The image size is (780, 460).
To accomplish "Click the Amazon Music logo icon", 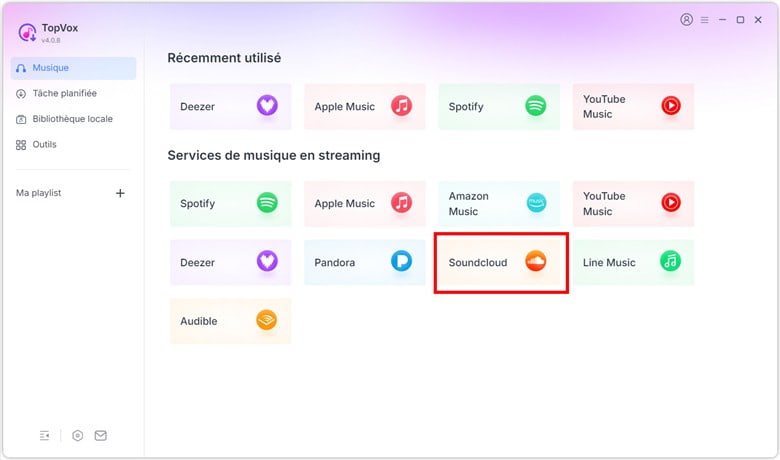I will pos(536,202).
